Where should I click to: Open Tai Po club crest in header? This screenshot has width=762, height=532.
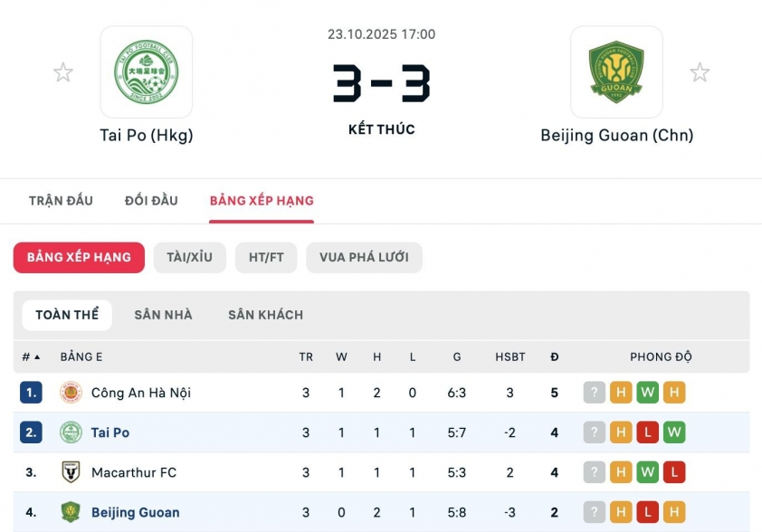(x=146, y=71)
